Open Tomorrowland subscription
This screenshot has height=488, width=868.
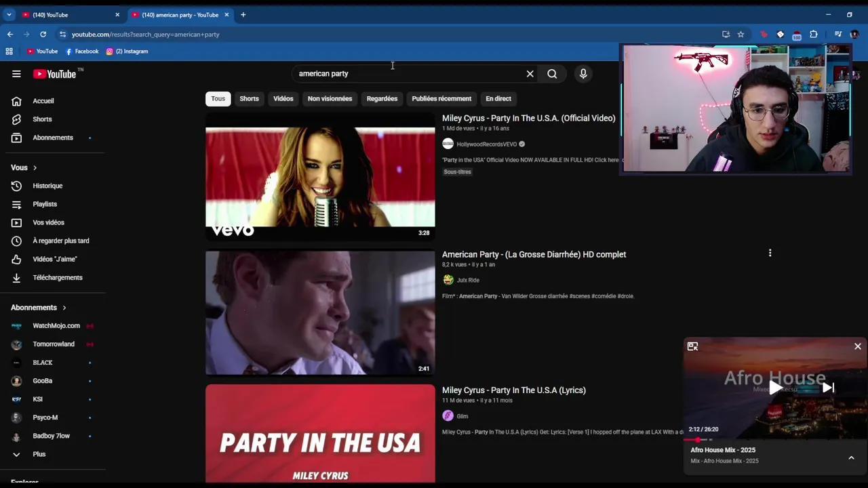[53, 344]
